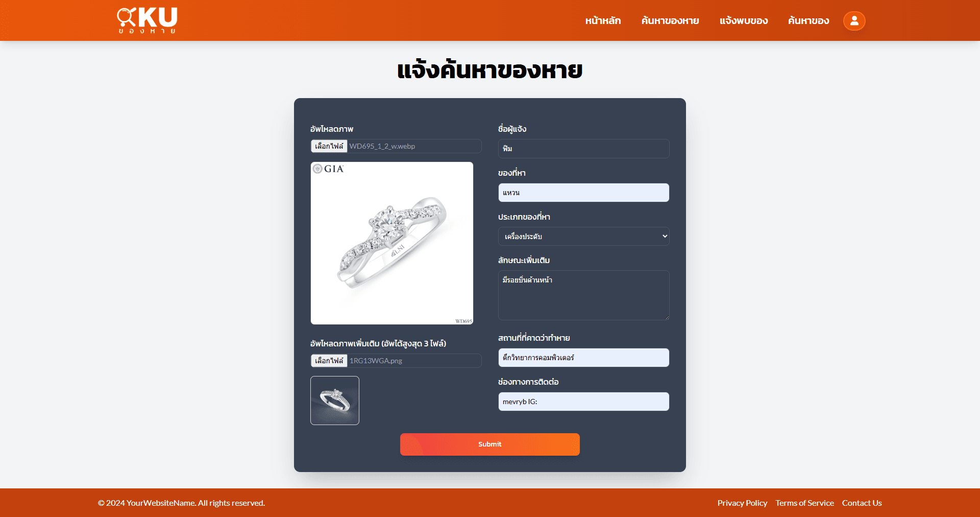Choose file for additional images upload
This screenshot has height=517, width=980.
tap(329, 361)
